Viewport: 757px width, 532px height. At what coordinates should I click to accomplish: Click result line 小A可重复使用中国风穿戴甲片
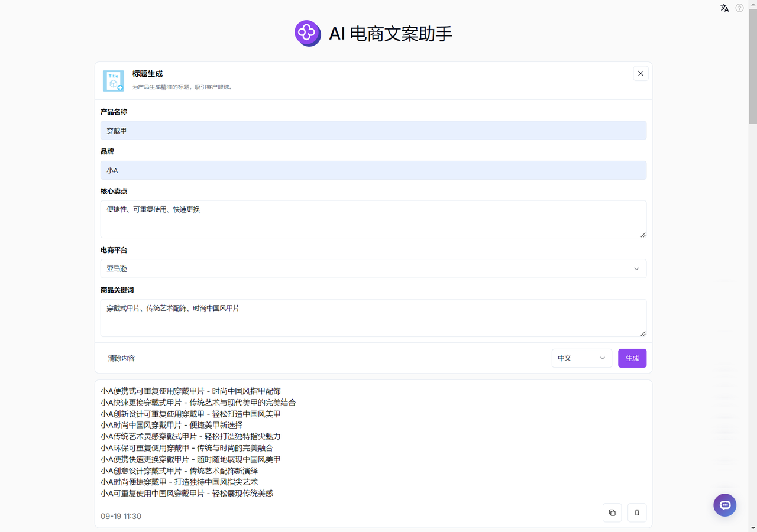pos(187,493)
